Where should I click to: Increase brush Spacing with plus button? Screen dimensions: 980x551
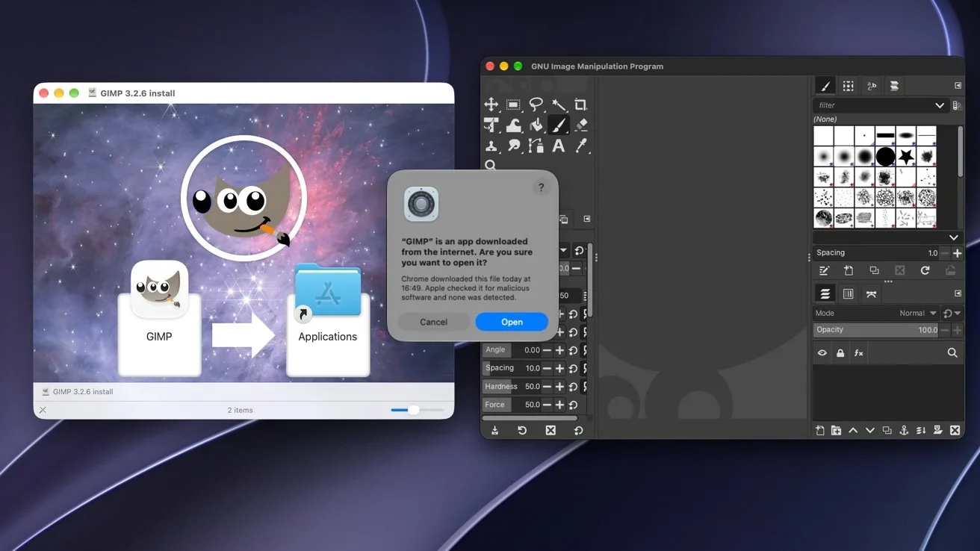[957, 253]
